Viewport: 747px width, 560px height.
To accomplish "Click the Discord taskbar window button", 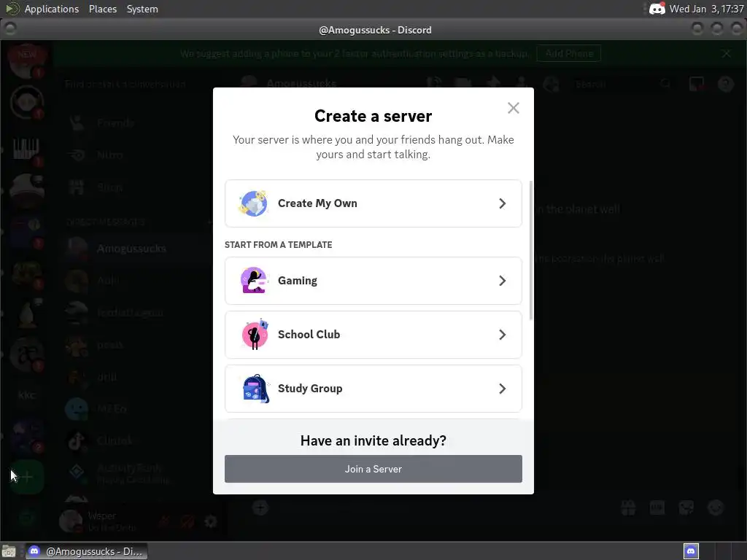I will (x=86, y=551).
